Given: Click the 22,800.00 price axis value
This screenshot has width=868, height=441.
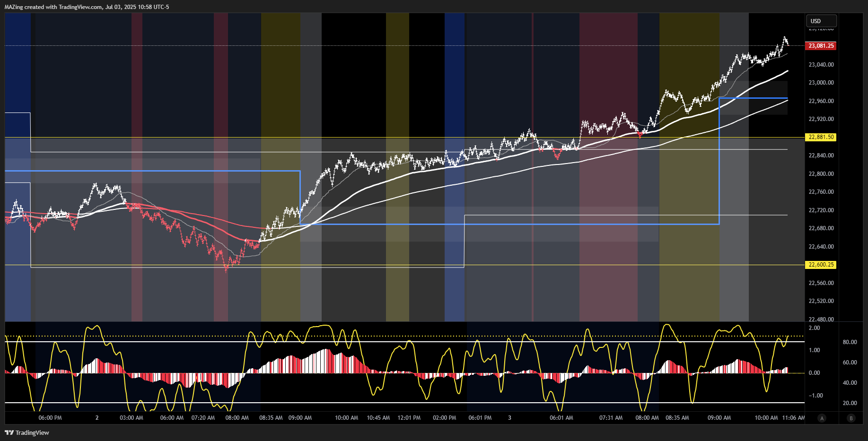Looking at the screenshot, I should [x=821, y=174].
